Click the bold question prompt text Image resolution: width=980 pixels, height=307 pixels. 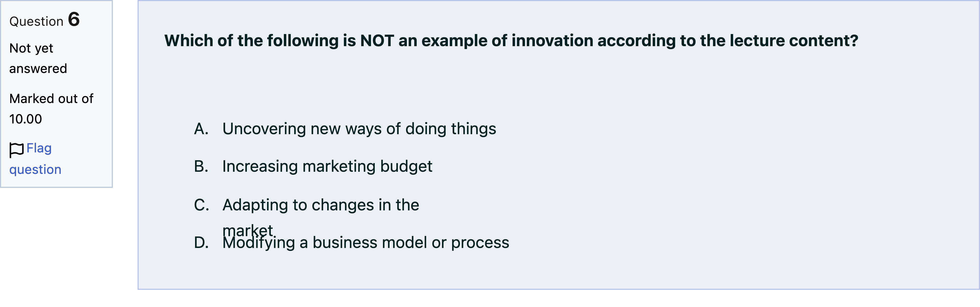(511, 41)
